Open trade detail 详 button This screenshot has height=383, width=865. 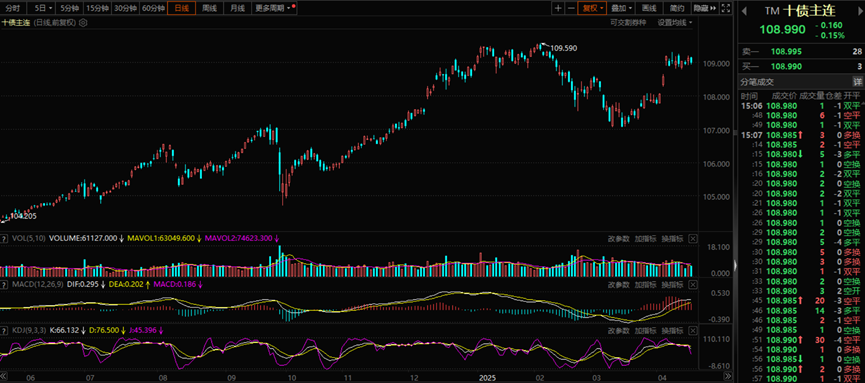coord(857,82)
